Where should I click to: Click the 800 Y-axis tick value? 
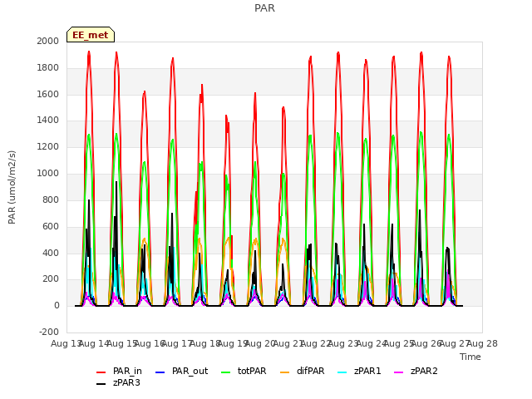[x=51, y=199]
